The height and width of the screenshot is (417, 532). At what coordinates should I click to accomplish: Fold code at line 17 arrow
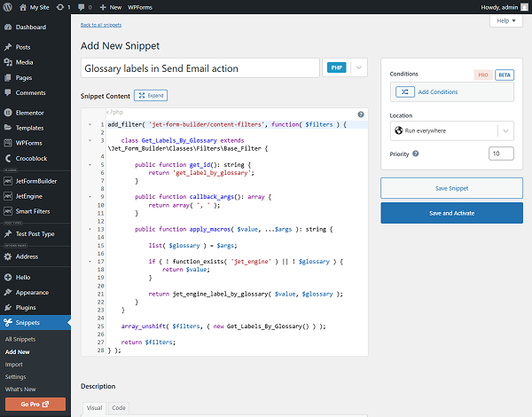pos(90,262)
